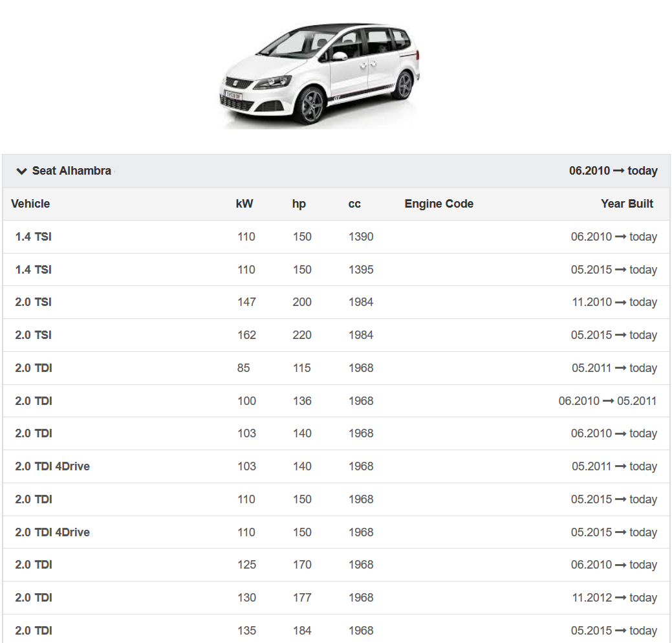
Task: Select the 2.0 TDI 4Drive 140 hp row
Action: [336, 466]
